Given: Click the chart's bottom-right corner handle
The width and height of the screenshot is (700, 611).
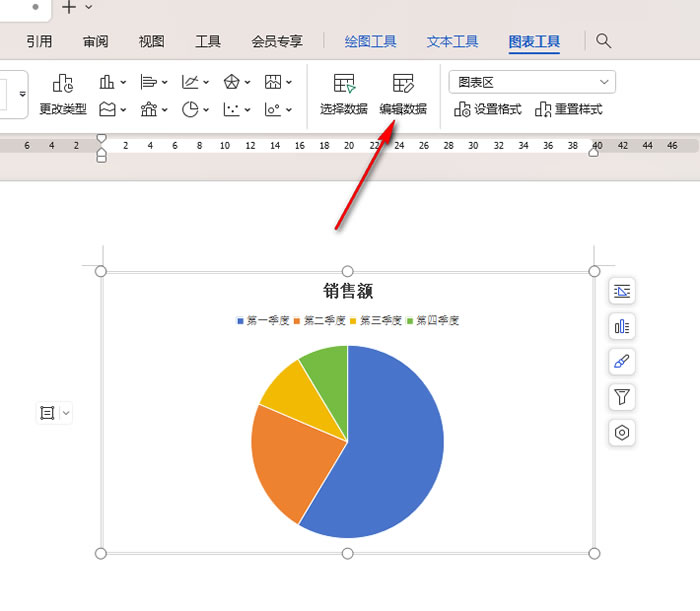Looking at the screenshot, I should click(x=594, y=554).
